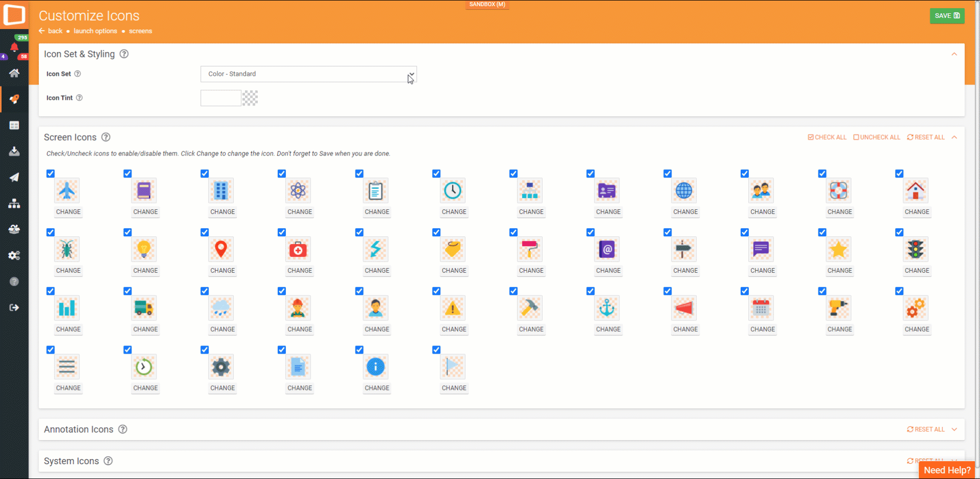This screenshot has height=479, width=980.
Task: Open help for the Screen Icons heading
Action: tap(106, 137)
